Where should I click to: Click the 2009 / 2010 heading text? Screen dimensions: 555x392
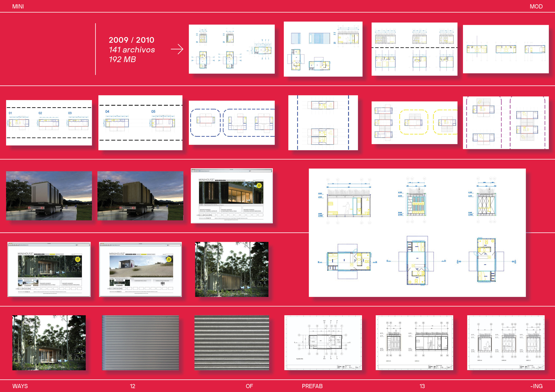pyautogui.click(x=132, y=40)
